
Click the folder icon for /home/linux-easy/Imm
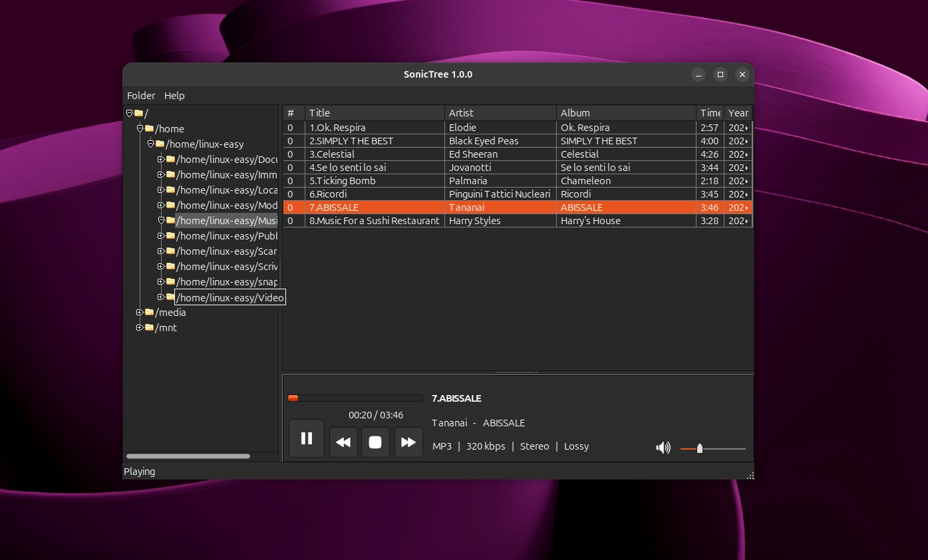coord(170,174)
